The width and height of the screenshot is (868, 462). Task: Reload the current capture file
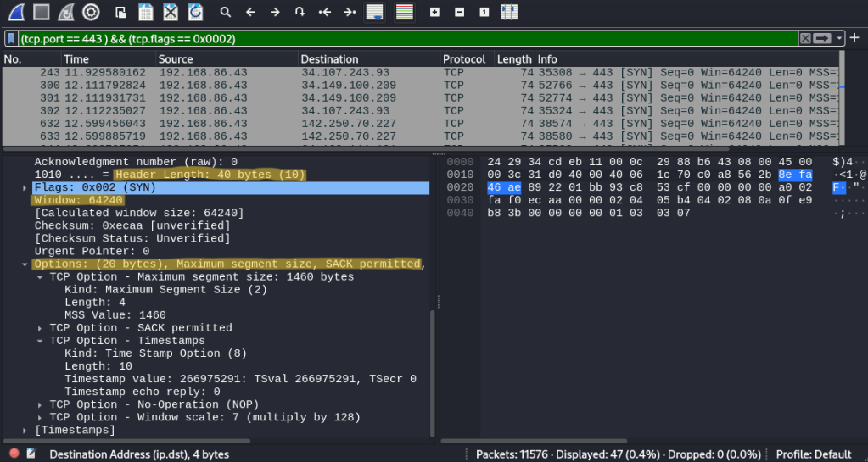195,12
